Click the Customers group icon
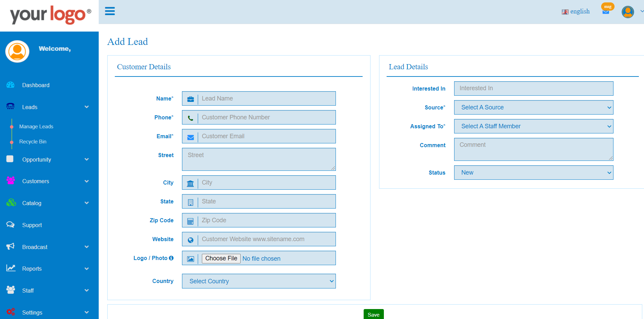Image resolution: width=644 pixels, height=319 pixels. 10,181
